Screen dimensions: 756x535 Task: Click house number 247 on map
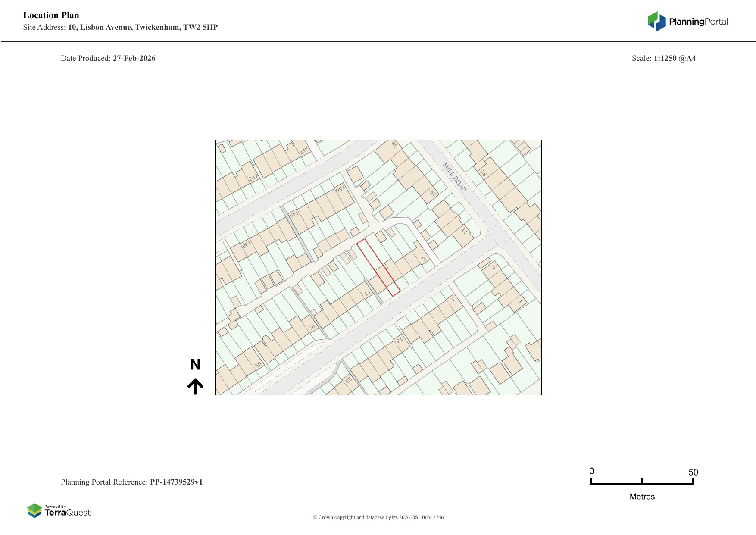(253, 177)
